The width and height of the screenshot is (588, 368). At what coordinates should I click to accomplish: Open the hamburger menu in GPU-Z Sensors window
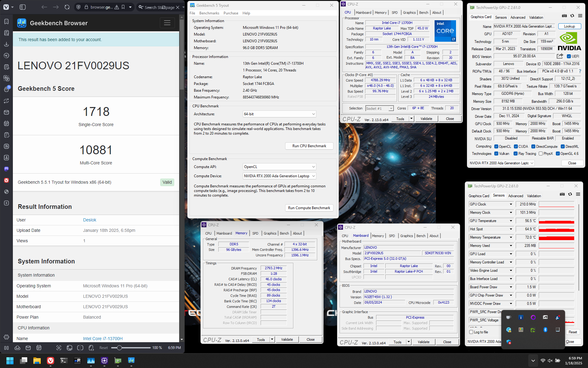click(578, 194)
